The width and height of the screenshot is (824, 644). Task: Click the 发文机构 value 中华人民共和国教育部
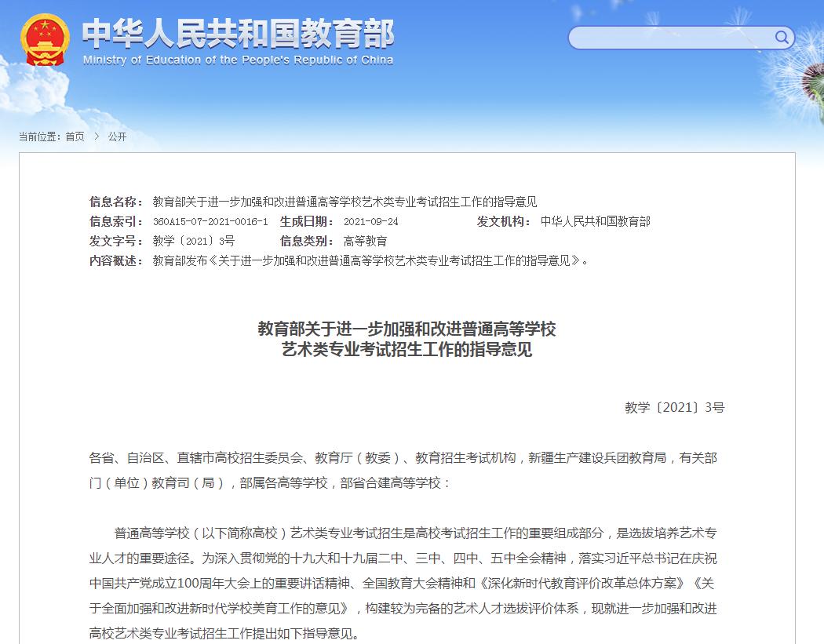tap(596, 221)
